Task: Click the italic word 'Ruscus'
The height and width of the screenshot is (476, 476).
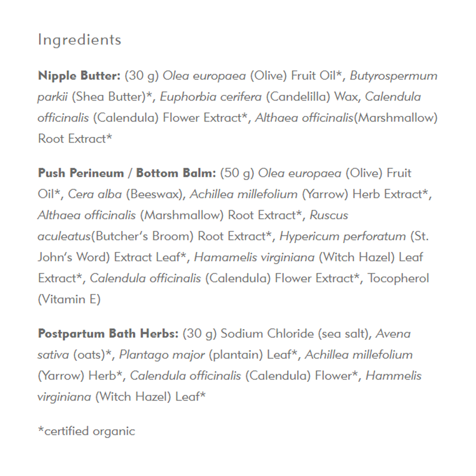Action: tap(329, 215)
